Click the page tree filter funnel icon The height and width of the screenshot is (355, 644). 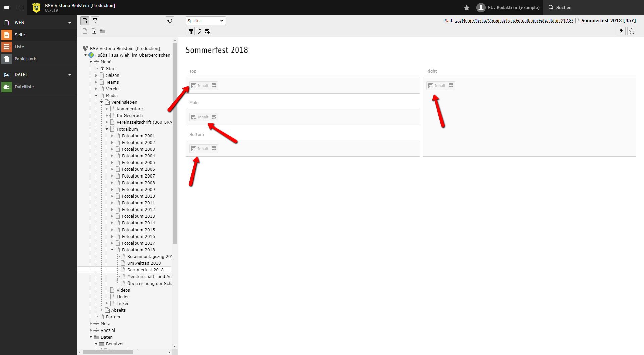(95, 21)
